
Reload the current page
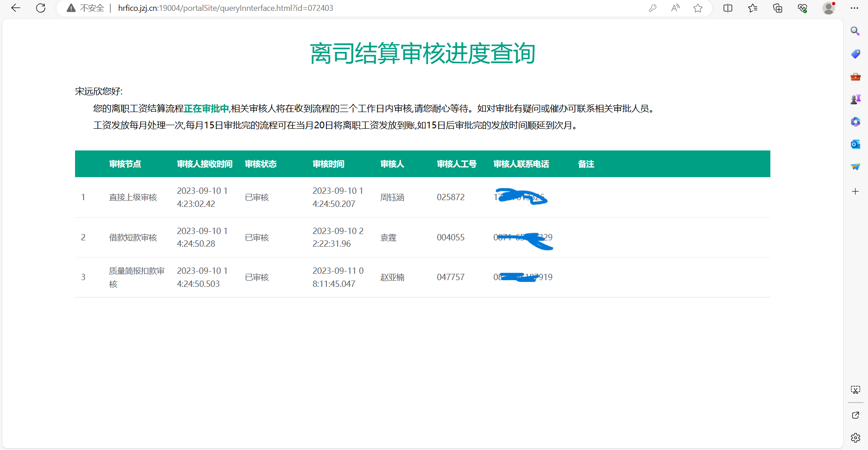41,8
